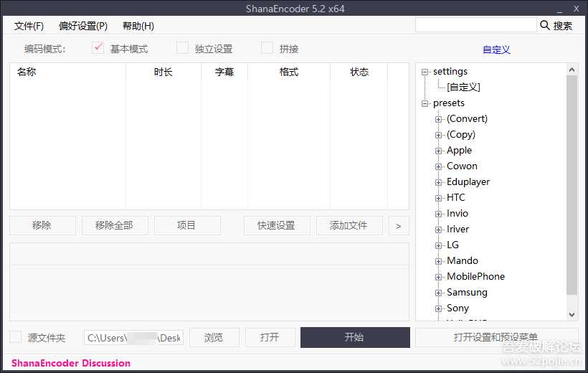
Task: Enable the 源文件夹 checkbox
Action: 16,337
